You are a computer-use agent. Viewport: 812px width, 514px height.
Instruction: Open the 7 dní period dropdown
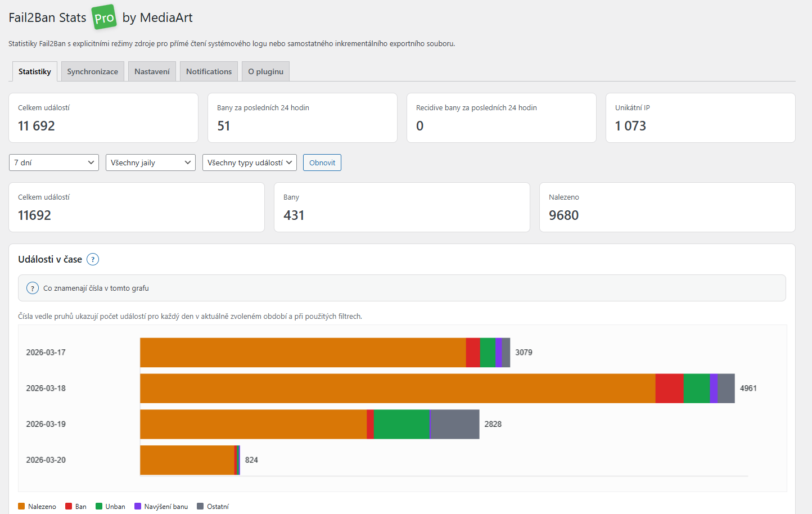54,163
